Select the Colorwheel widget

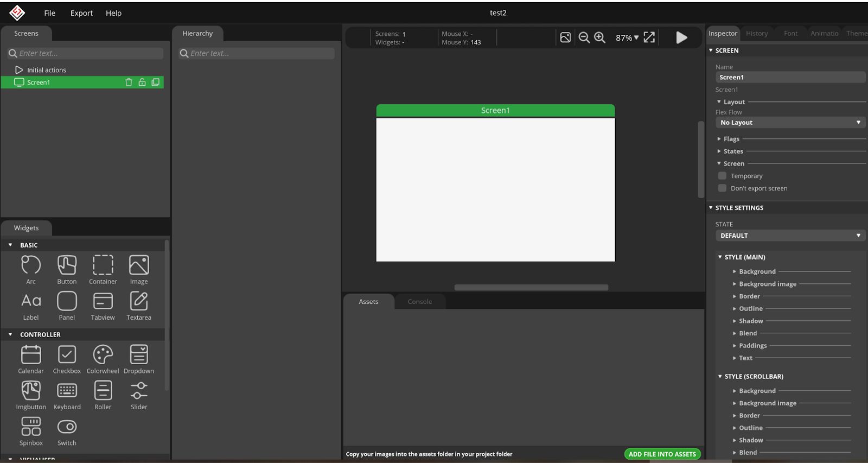point(103,359)
